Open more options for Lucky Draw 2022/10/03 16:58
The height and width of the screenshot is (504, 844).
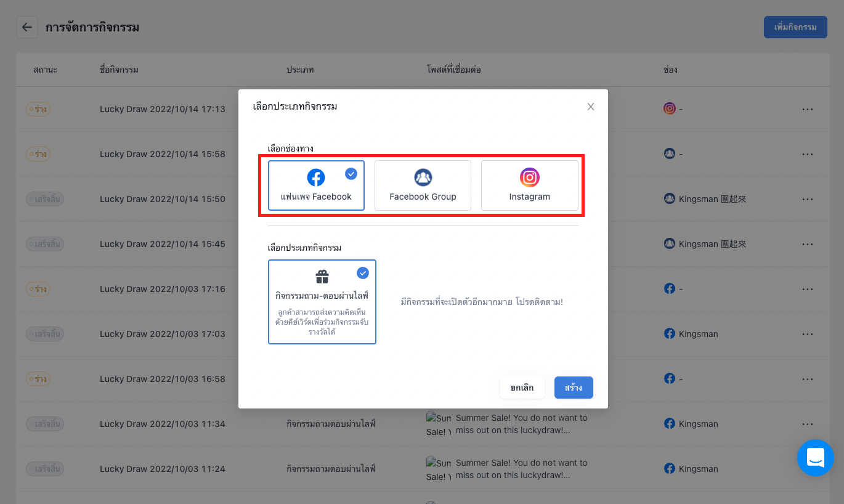tap(808, 379)
